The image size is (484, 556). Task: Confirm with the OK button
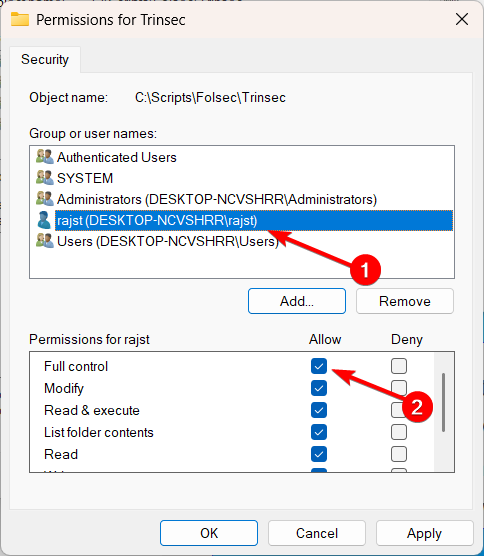tap(209, 533)
